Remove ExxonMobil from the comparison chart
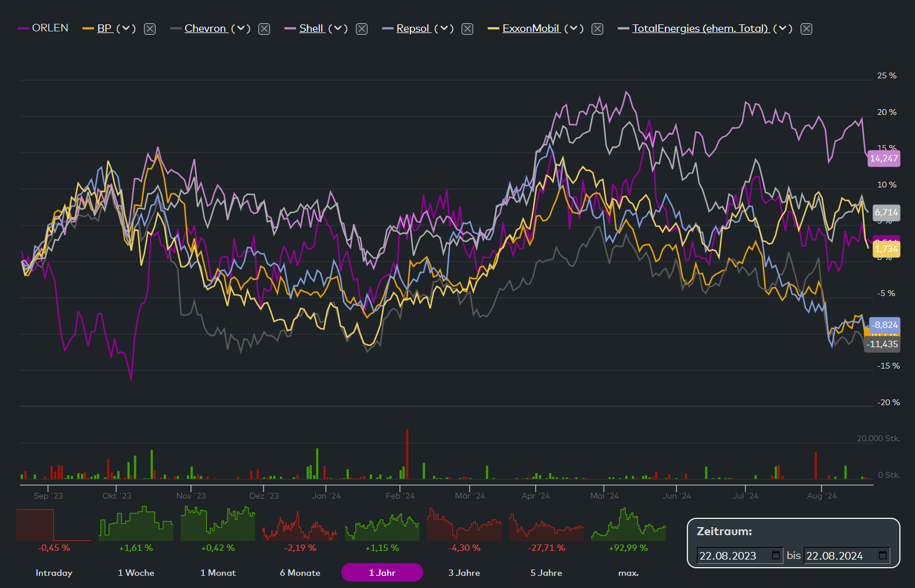915x588 pixels. [597, 29]
